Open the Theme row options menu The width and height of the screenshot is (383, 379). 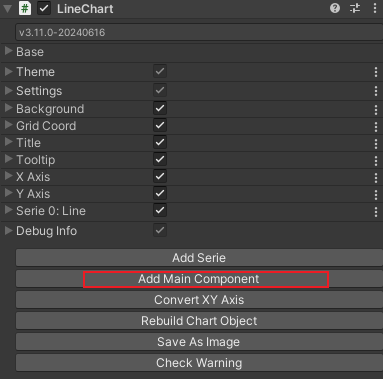point(376,72)
